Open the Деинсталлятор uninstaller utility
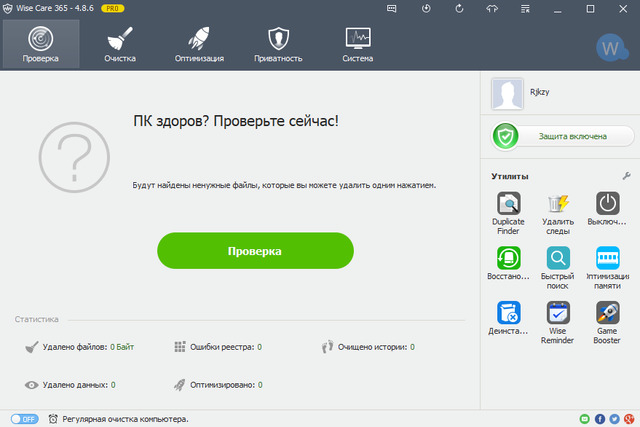Screen dimensions: 640x427 click(x=508, y=315)
